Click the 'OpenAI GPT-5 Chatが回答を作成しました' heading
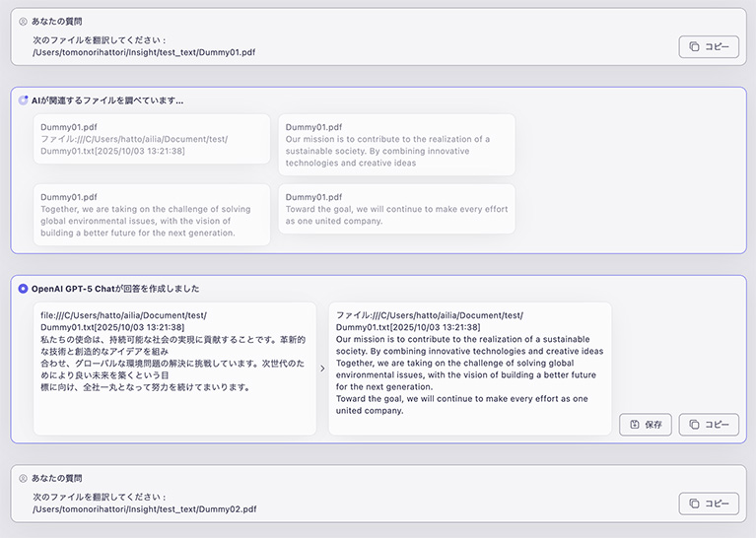Image resolution: width=756 pixels, height=538 pixels. [115, 289]
